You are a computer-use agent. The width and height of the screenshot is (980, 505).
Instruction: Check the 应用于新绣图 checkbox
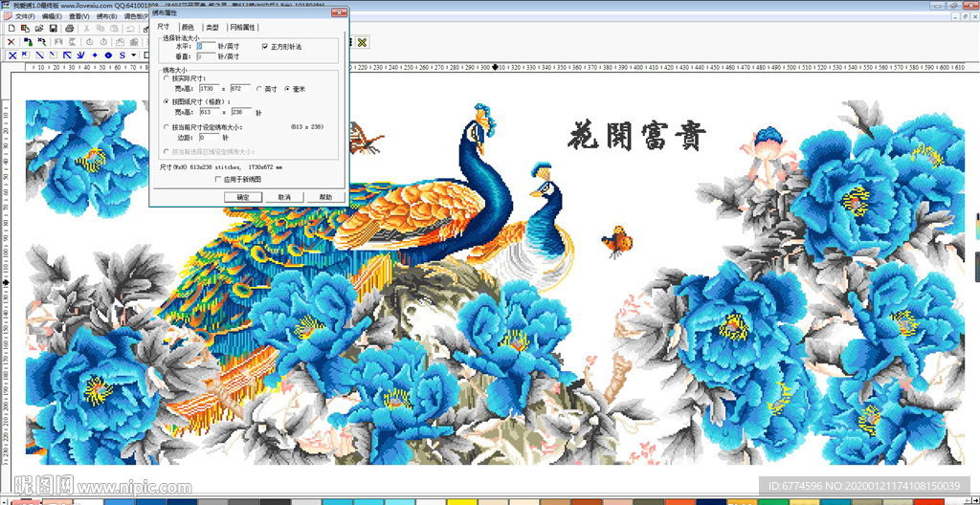[x=218, y=179]
